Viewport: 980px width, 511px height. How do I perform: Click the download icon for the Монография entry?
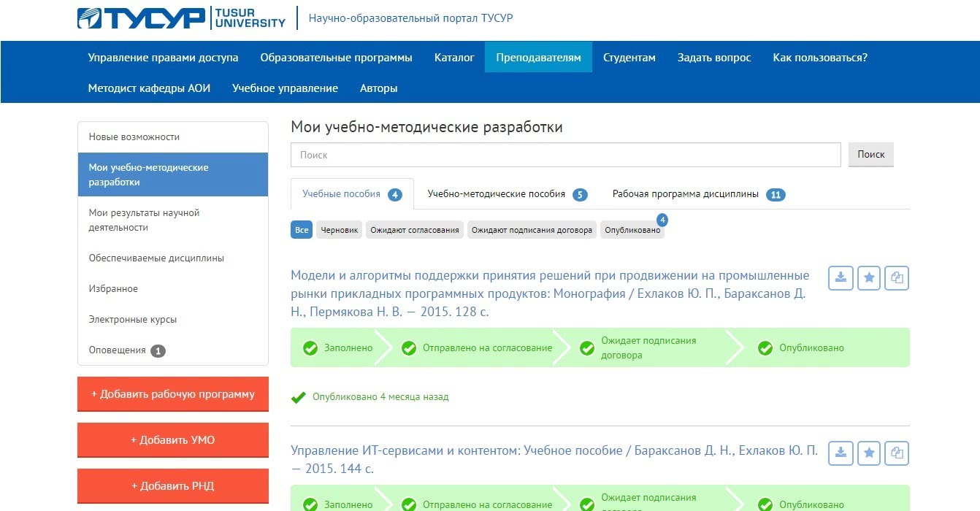click(x=841, y=278)
